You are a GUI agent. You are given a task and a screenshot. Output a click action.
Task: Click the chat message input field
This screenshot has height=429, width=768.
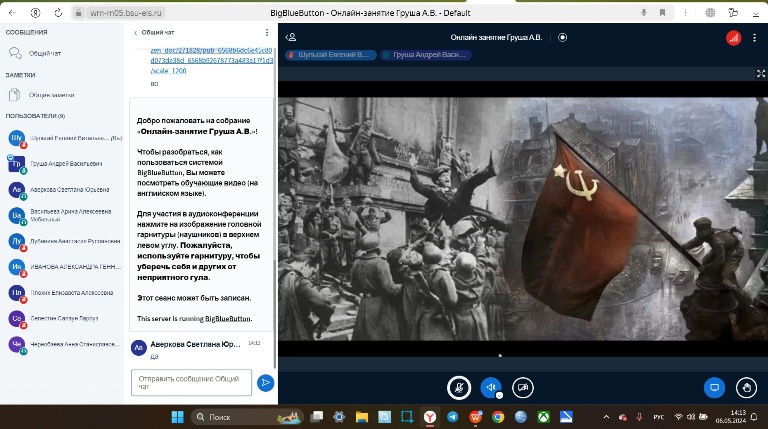pyautogui.click(x=190, y=381)
